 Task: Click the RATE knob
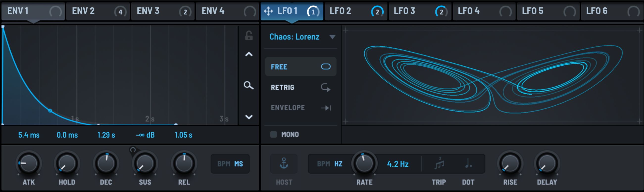point(364,164)
